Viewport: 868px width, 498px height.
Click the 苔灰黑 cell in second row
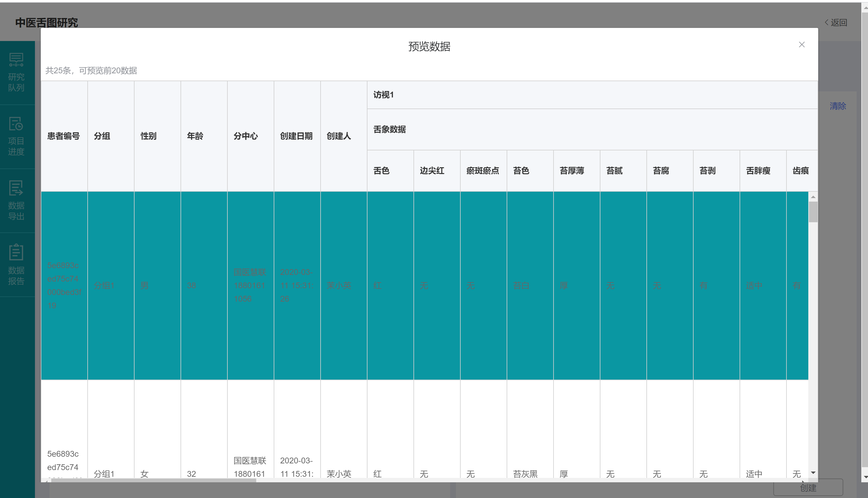(x=525, y=474)
